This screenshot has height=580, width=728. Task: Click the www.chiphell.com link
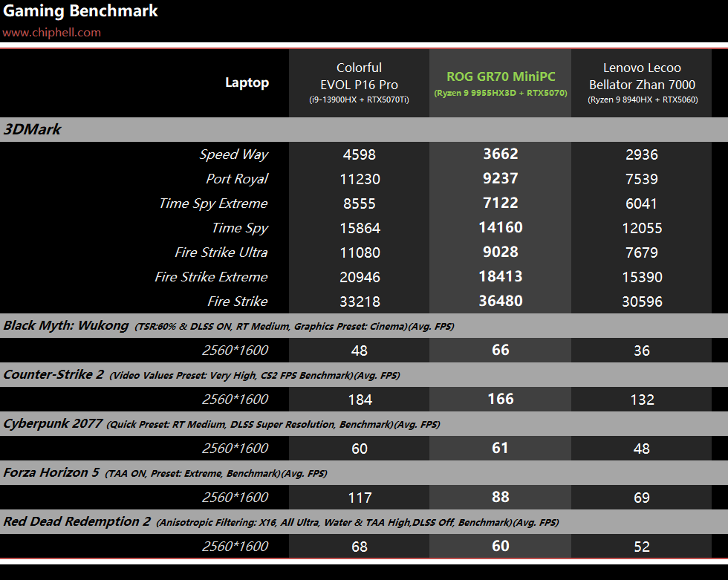[51, 33]
